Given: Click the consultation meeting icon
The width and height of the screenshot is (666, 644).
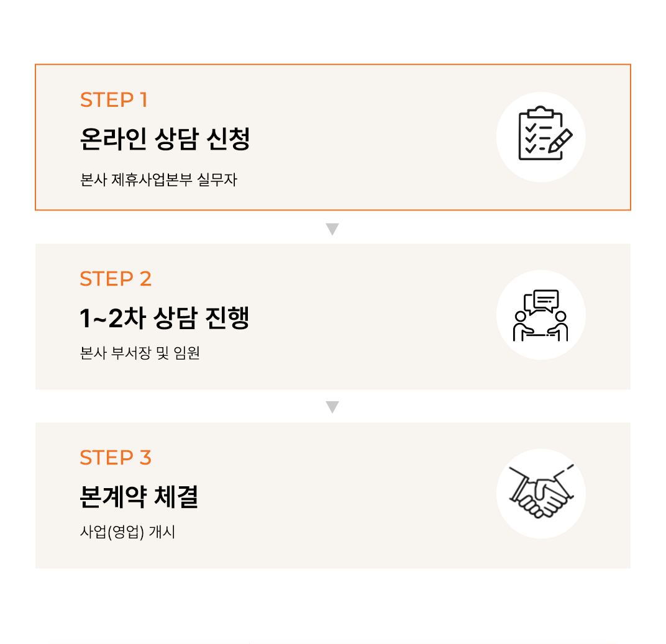Looking at the screenshot, I should point(540,315).
